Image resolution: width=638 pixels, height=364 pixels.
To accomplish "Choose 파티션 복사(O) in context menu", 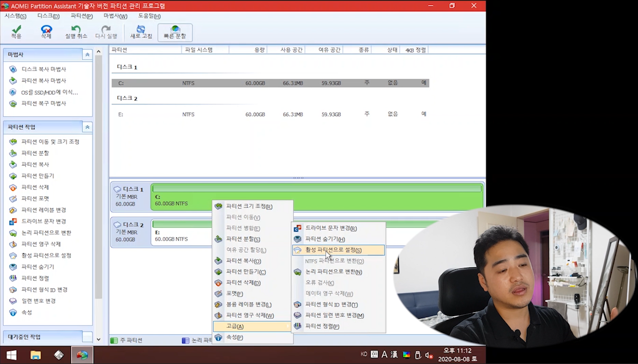I will 253,261.
